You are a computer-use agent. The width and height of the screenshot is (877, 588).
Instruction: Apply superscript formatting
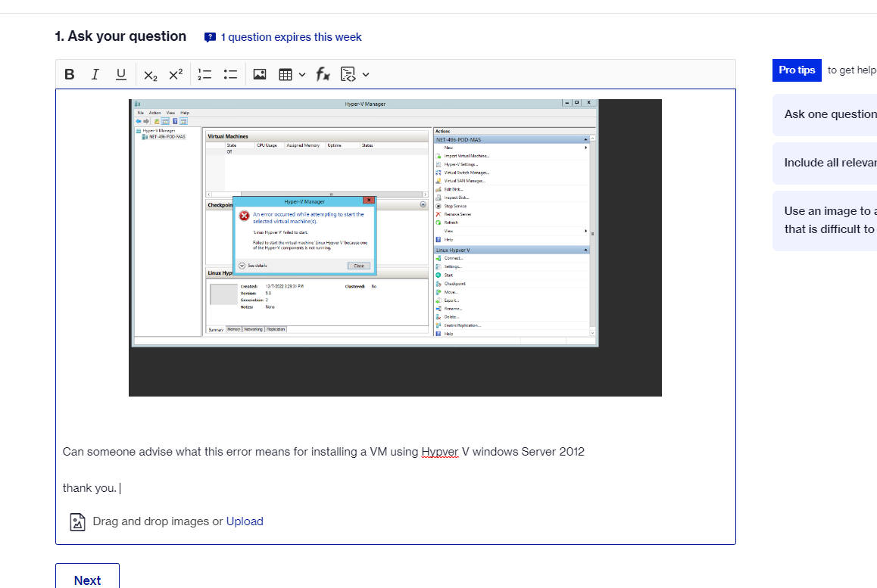click(x=176, y=74)
